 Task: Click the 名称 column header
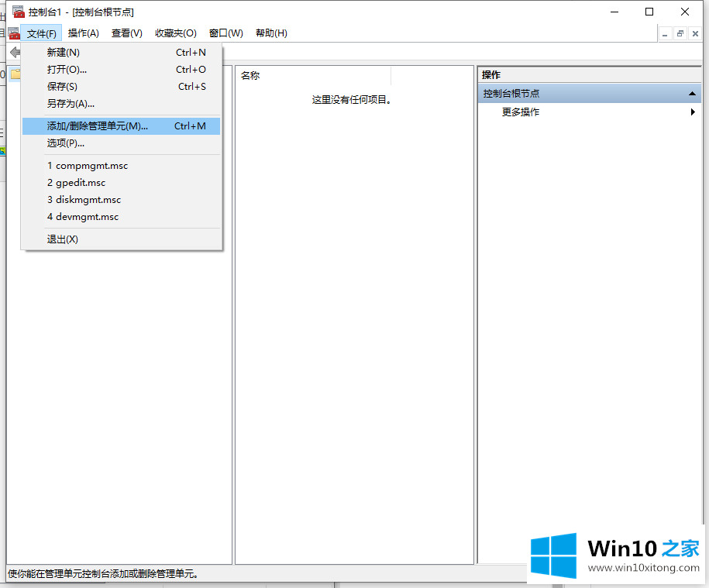point(313,75)
